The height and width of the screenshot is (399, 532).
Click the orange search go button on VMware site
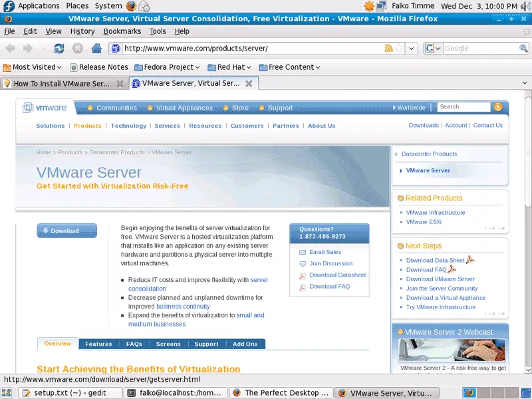click(x=498, y=107)
